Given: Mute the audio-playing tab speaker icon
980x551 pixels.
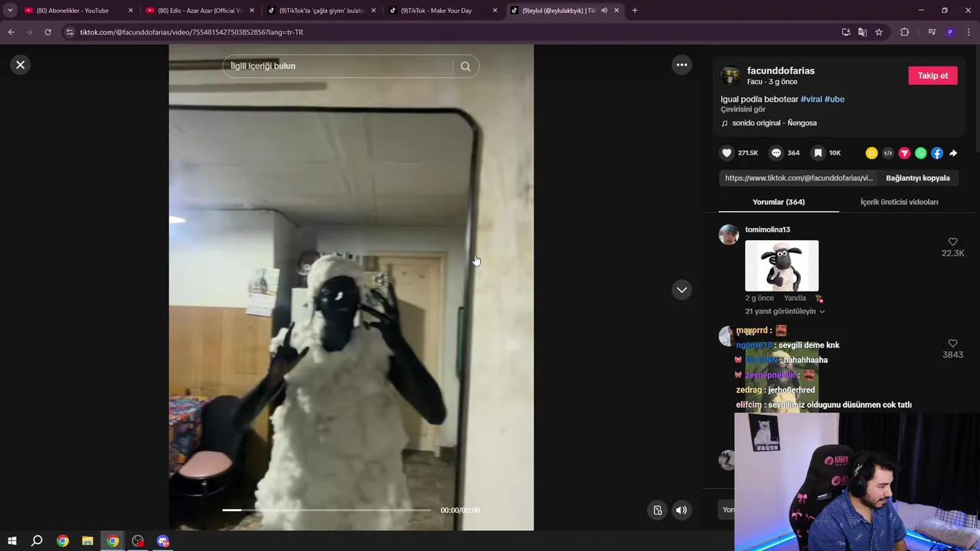Looking at the screenshot, I should [604, 11].
